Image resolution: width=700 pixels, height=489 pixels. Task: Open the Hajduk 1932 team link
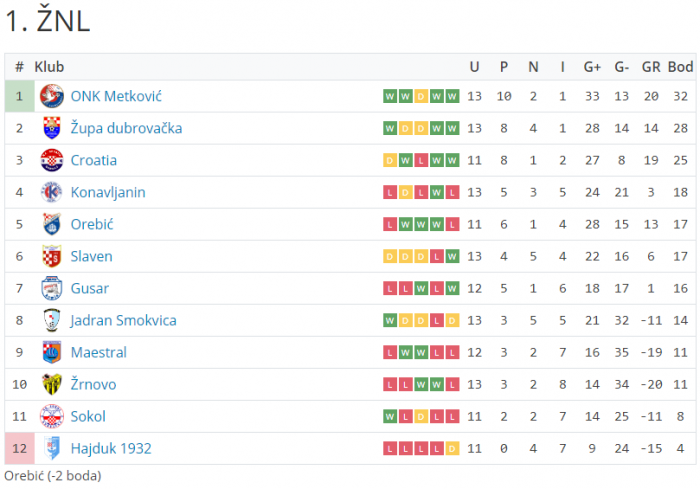pyautogui.click(x=110, y=448)
